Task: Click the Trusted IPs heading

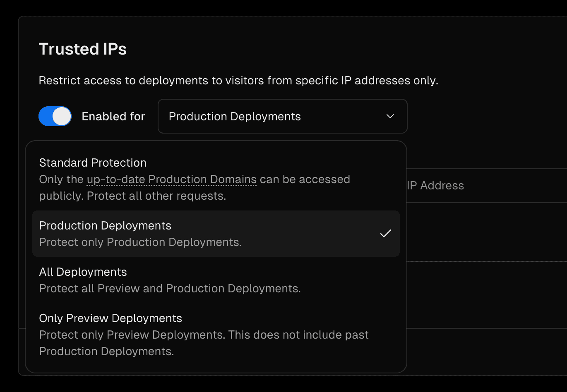Action: pos(82,49)
